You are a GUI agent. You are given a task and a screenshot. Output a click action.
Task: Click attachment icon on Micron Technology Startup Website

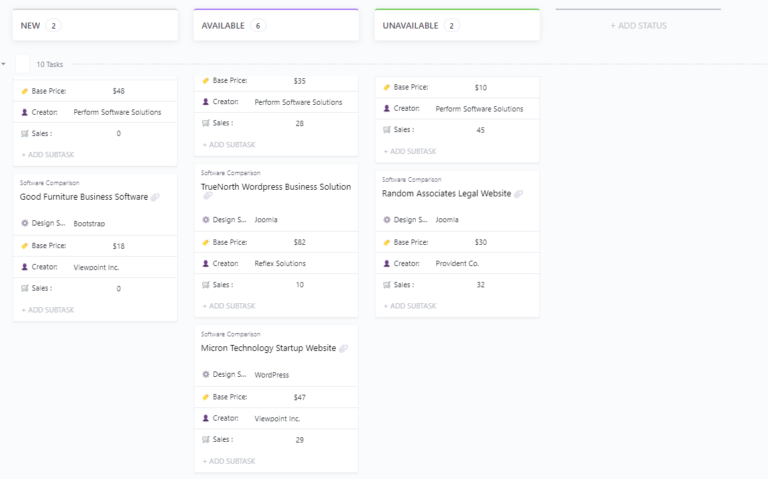pyautogui.click(x=343, y=349)
